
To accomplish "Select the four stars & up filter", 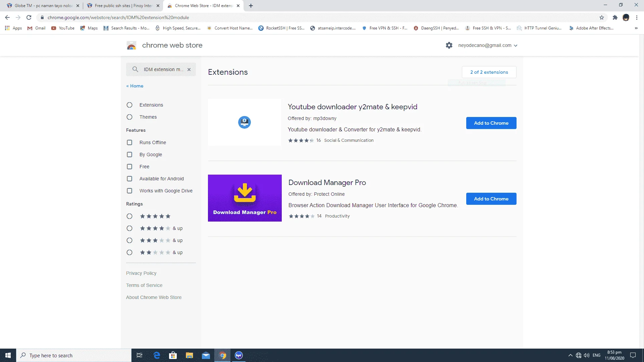I will pos(129,228).
